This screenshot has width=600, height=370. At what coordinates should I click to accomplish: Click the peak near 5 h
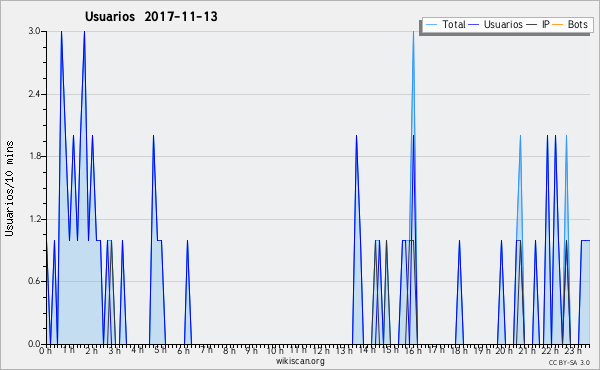click(153, 136)
